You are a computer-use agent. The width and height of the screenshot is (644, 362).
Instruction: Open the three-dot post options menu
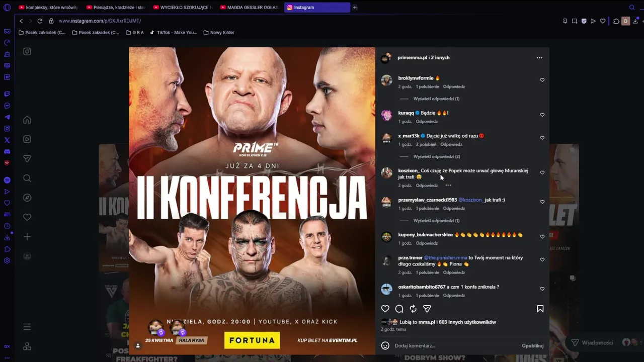tap(539, 58)
